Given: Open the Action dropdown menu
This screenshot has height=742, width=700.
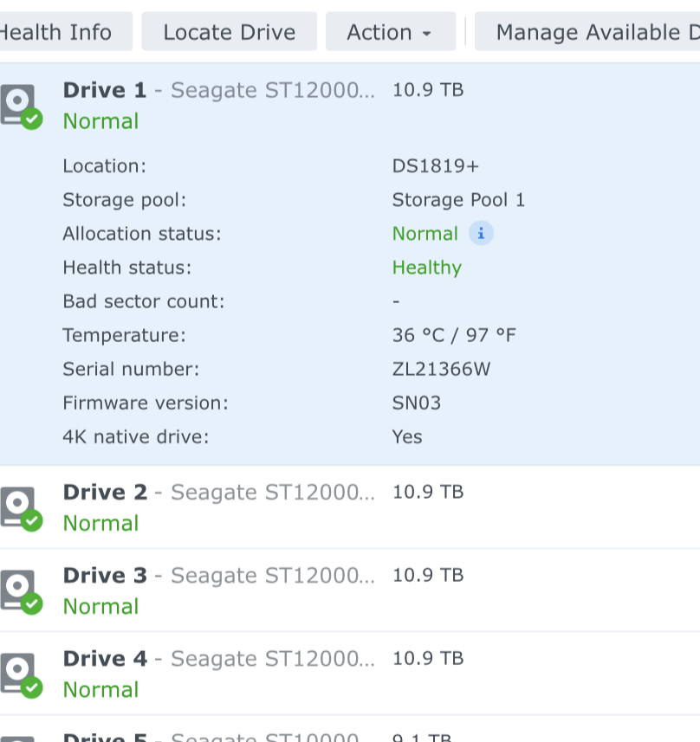Looking at the screenshot, I should [x=390, y=32].
